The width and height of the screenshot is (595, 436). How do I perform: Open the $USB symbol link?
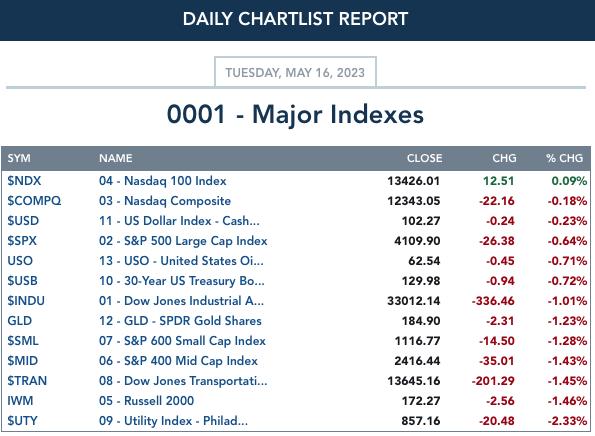tap(22, 281)
